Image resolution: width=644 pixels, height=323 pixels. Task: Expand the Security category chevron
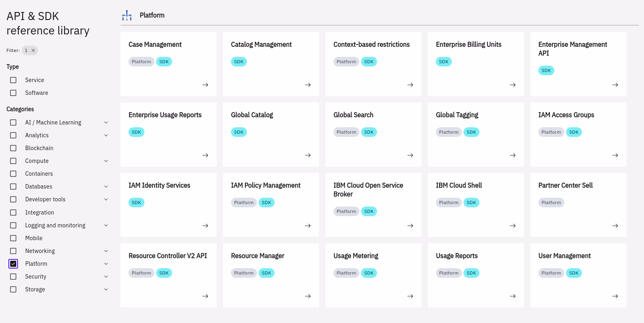pyautogui.click(x=106, y=277)
